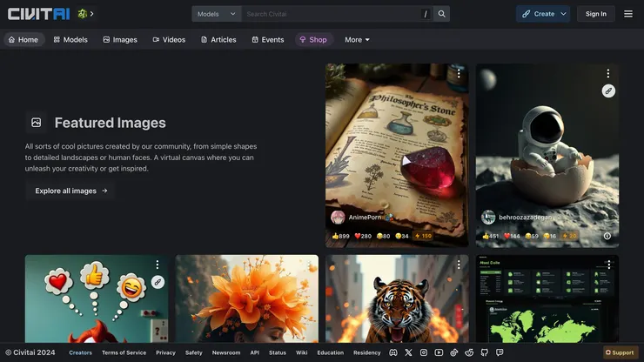The width and height of the screenshot is (644, 362).
Task: Open the orange flower headdress image
Action: point(247,298)
